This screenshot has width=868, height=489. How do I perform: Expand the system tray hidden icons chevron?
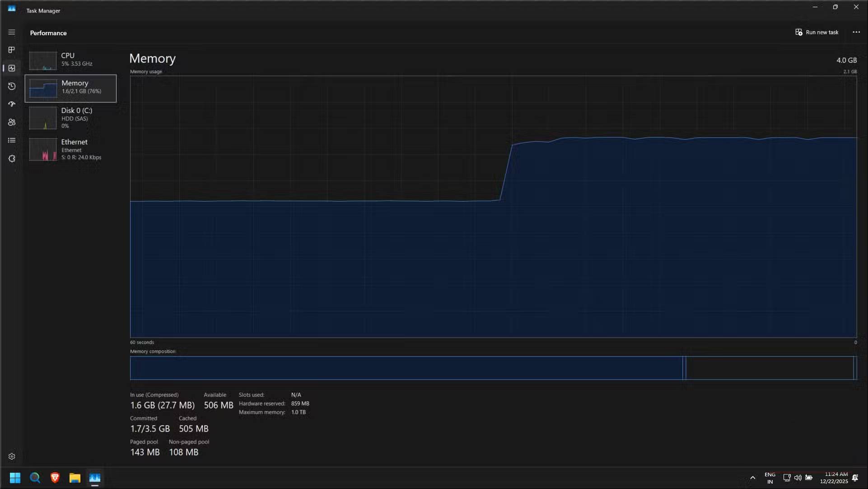click(752, 478)
